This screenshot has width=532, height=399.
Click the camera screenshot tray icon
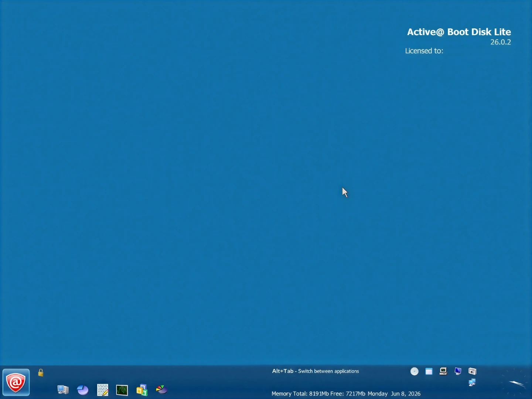[x=472, y=371]
